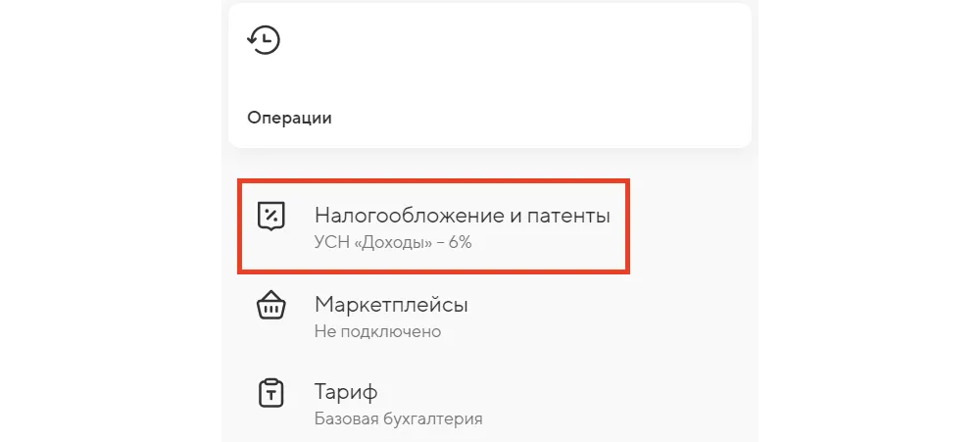Screen dimensions: 980x442
Task: Click the Marketplaces shopping basket icon
Action: pyautogui.click(x=270, y=306)
